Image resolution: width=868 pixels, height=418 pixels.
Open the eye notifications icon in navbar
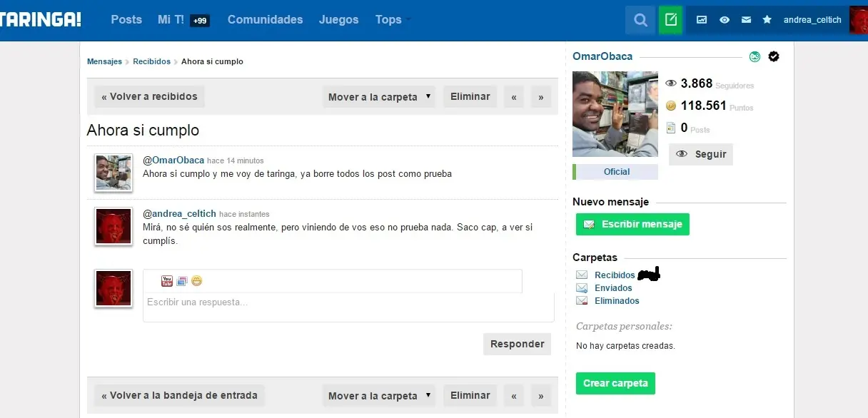pyautogui.click(x=725, y=20)
